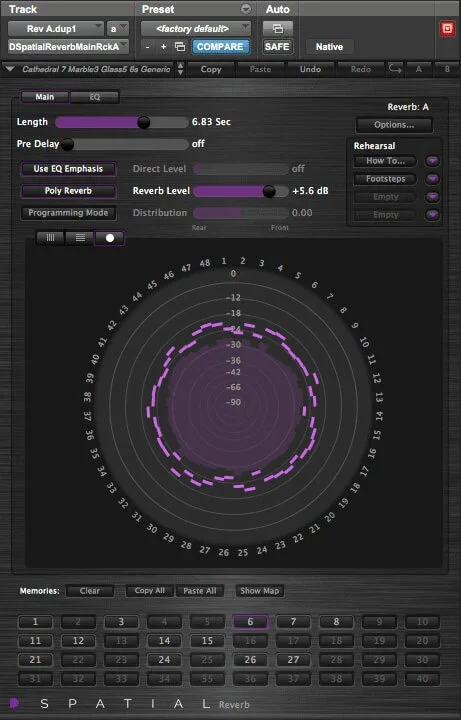461x720 pixels.
Task: Toggle automation SAFE
Action: pyautogui.click(x=277, y=47)
